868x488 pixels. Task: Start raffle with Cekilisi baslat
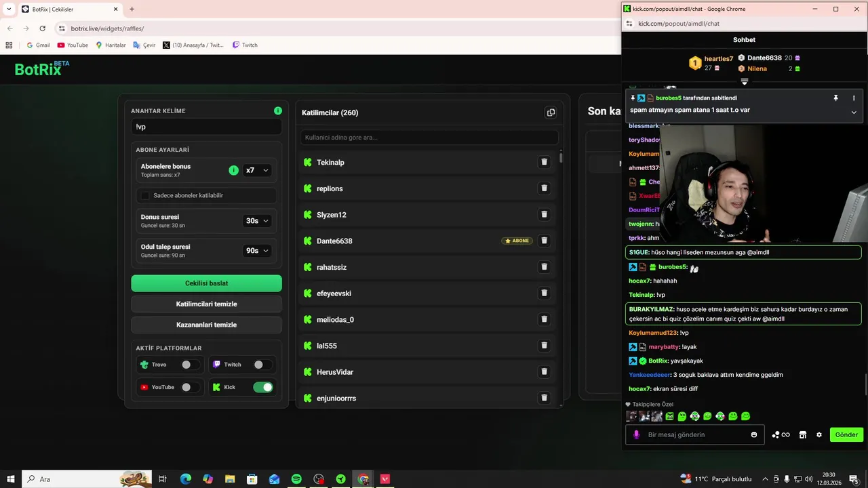click(206, 283)
